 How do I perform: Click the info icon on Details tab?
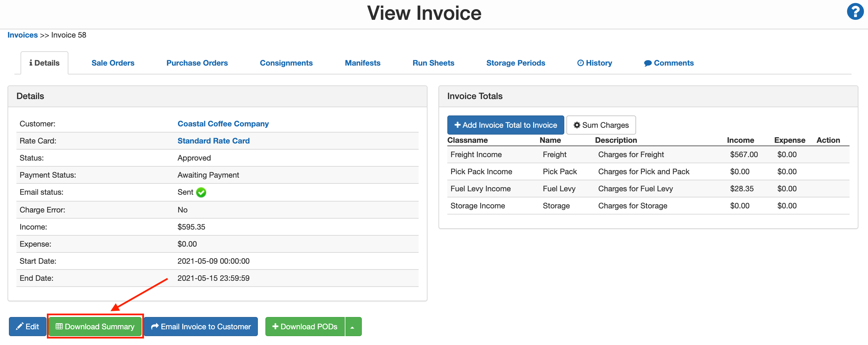tap(31, 63)
